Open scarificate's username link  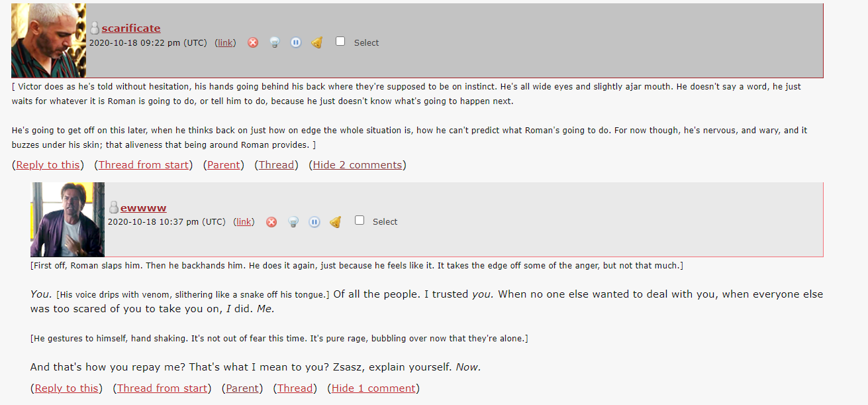coord(131,28)
